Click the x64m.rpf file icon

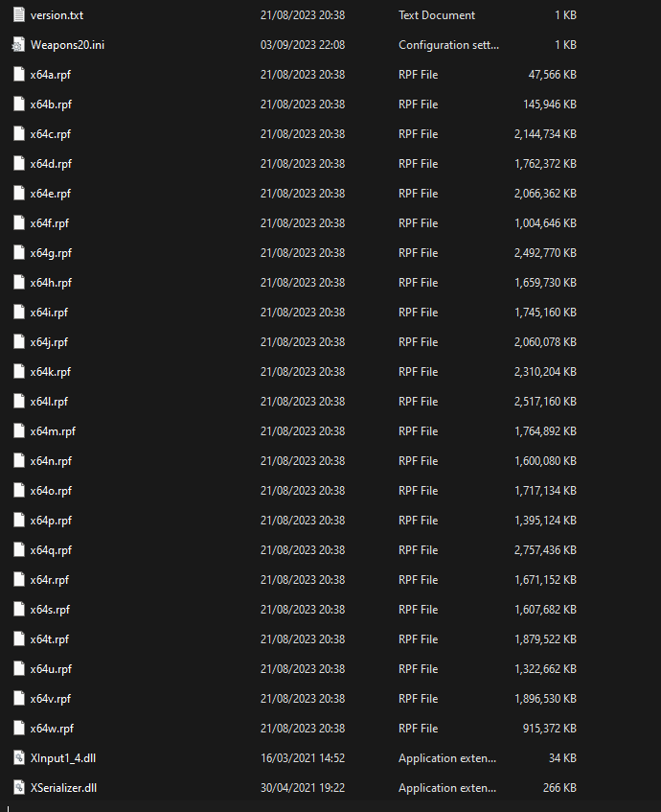(x=18, y=430)
